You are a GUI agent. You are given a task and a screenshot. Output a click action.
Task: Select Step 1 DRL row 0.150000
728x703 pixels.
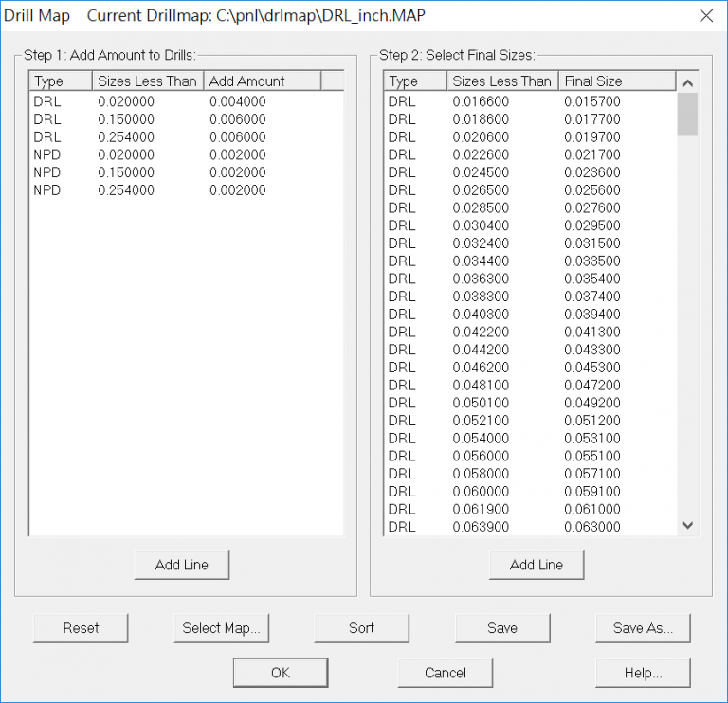(187, 119)
